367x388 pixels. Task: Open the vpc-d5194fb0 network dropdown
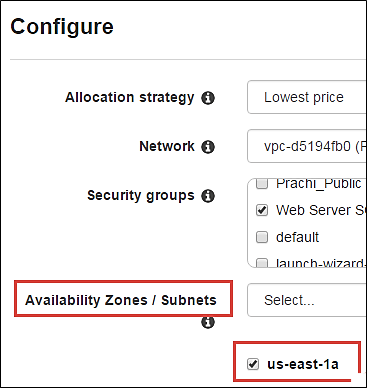[307, 146]
